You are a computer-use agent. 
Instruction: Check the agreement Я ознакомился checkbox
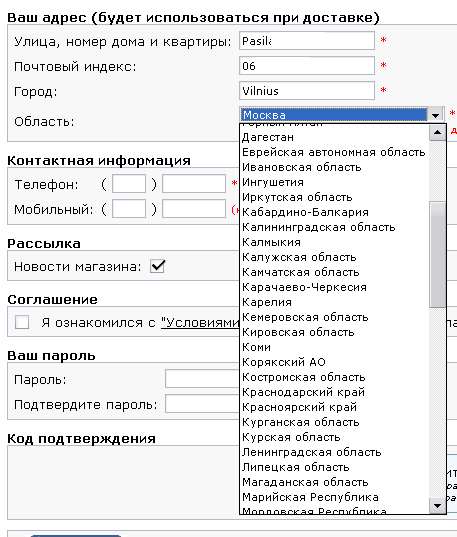[22, 322]
